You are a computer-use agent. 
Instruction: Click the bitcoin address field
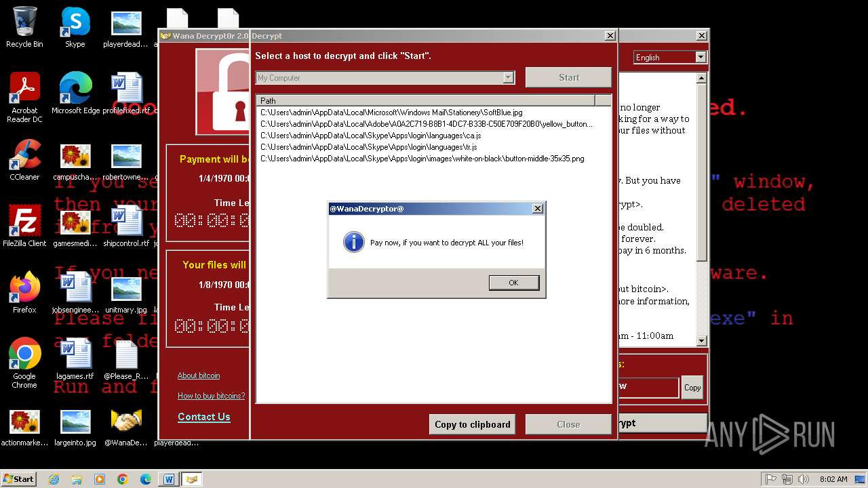648,387
